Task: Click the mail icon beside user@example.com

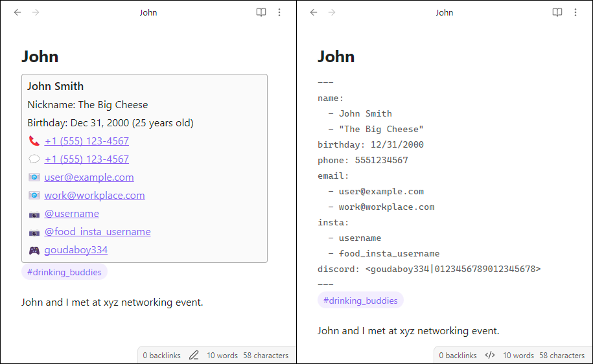Action: point(34,177)
